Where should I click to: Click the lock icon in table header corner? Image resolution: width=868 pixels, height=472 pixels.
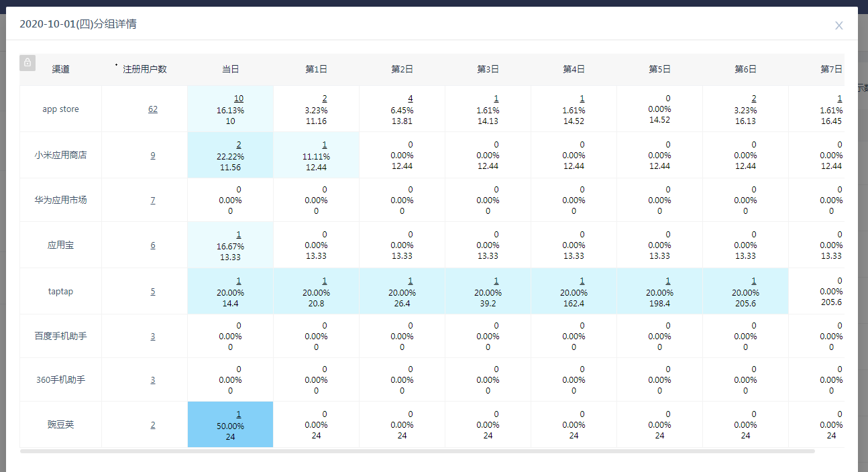28,62
